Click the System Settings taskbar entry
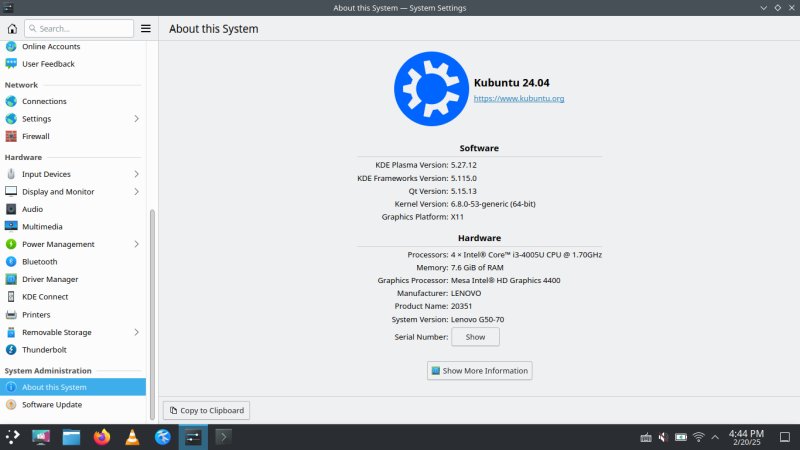800x450 pixels. click(x=193, y=437)
